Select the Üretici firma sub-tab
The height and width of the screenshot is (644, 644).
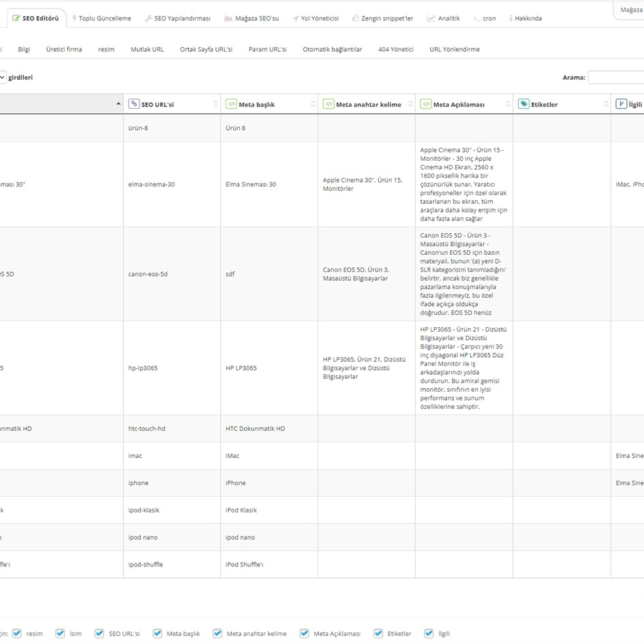pyautogui.click(x=64, y=49)
